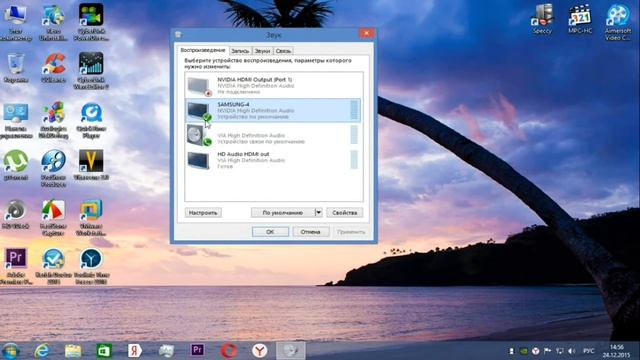
Task: Open device Свойства
Action: coord(344,213)
